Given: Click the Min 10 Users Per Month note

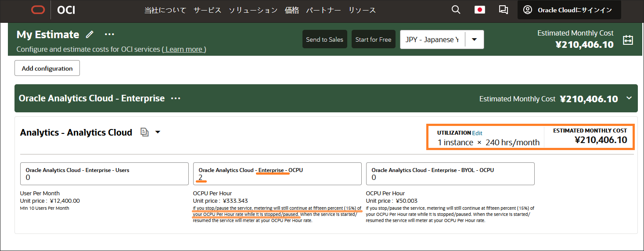Looking at the screenshot, I should point(45,208).
